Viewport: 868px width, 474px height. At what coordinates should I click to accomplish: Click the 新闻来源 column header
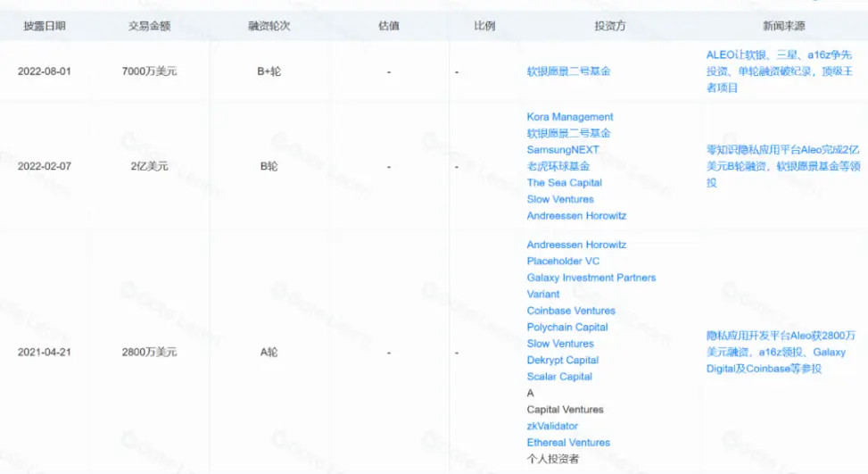784,26
